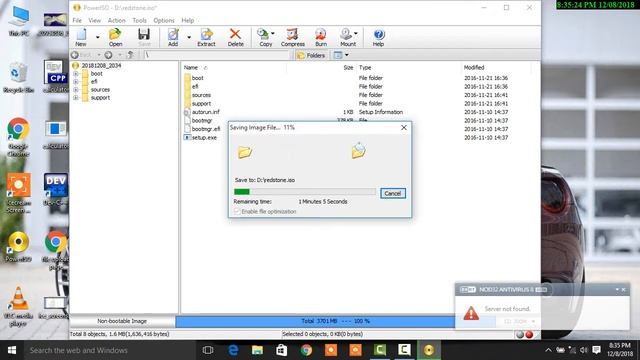This screenshot has width=640, height=360.
Task: Click the Extract toolbar icon
Action: point(207,37)
